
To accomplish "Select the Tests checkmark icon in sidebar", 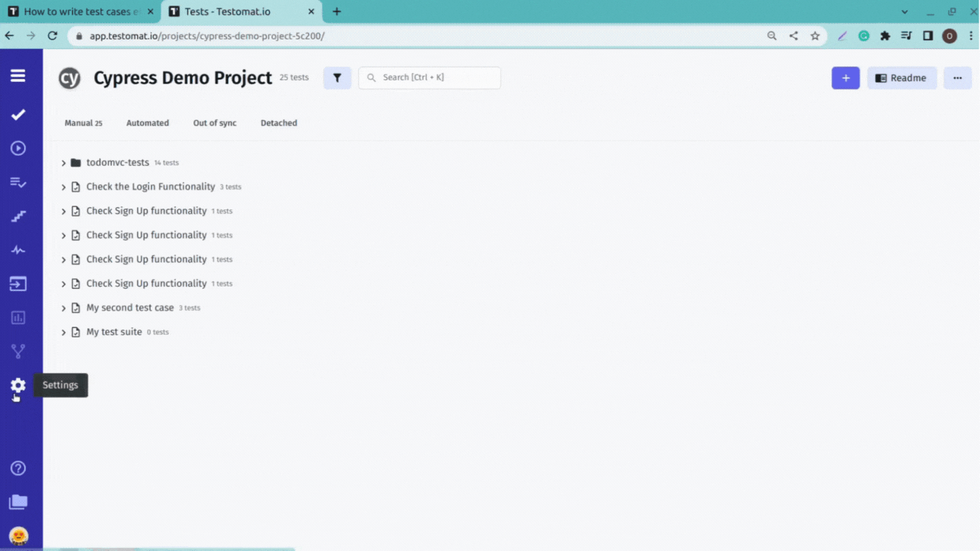I will [17, 114].
